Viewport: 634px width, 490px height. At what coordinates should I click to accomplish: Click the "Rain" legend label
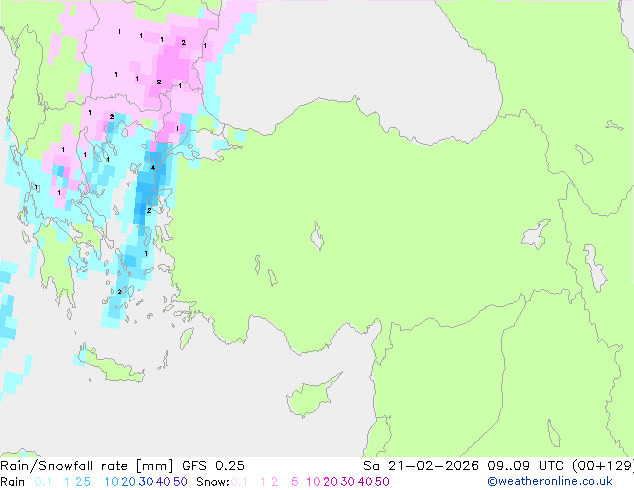coord(13,482)
